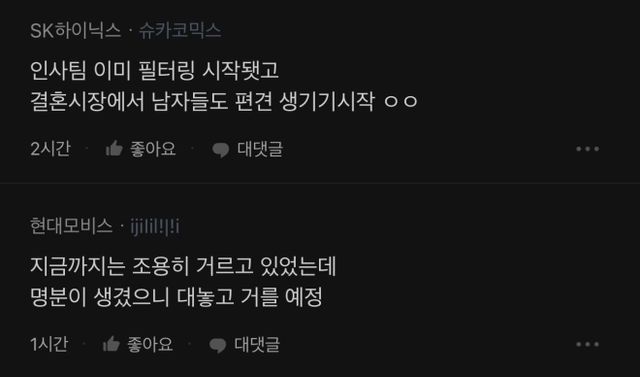The image size is (640, 377).
Task: Open the 슈카코믹스 username profile
Action: tap(180, 31)
